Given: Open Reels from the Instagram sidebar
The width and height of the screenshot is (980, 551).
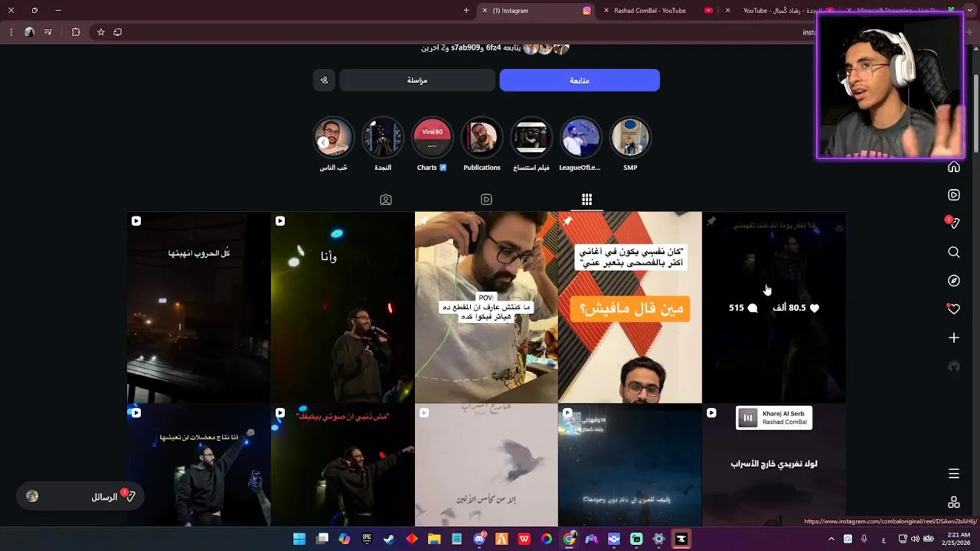Looking at the screenshot, I should point(954,195).
